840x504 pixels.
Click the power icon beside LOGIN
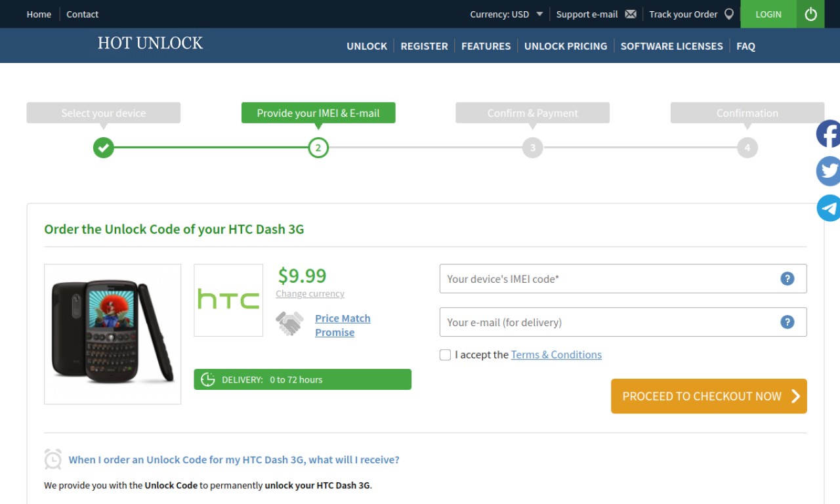pyautogui.click(x=810, y=14)
